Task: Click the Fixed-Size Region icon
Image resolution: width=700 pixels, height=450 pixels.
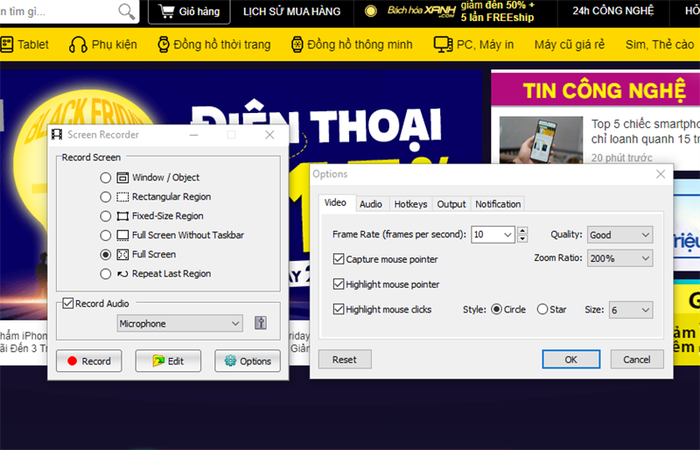Action: pyautogui.click(x=122, y=216)
